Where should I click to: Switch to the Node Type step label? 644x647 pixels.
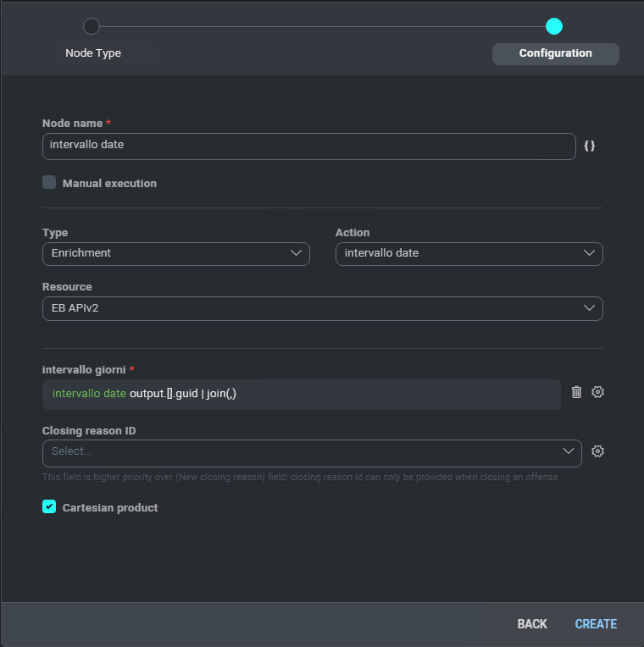(93, 53)
